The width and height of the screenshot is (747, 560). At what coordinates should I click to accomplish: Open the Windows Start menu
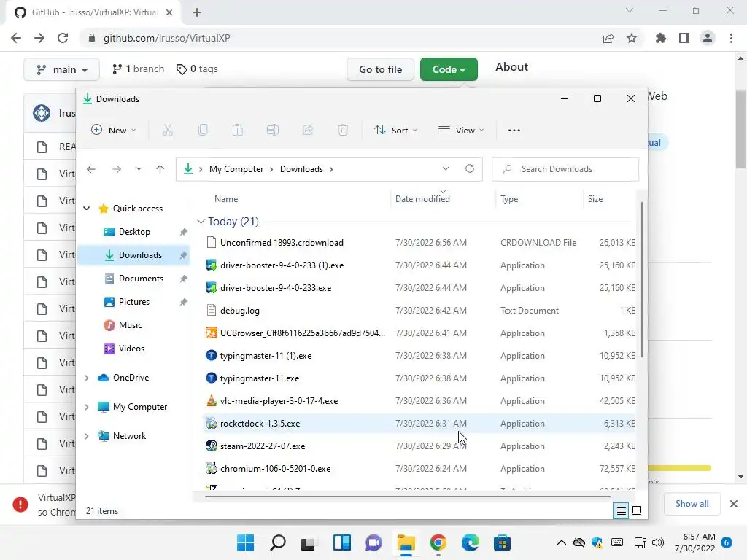pyautogui.click(x=245, y=542)
